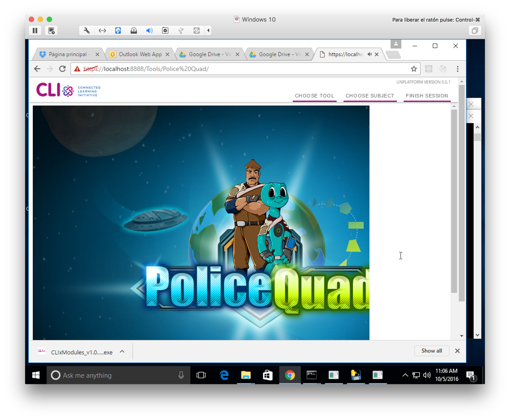Screen dimensions: 510x420
Task: Click the network icon in system tray
Action: 416,375
